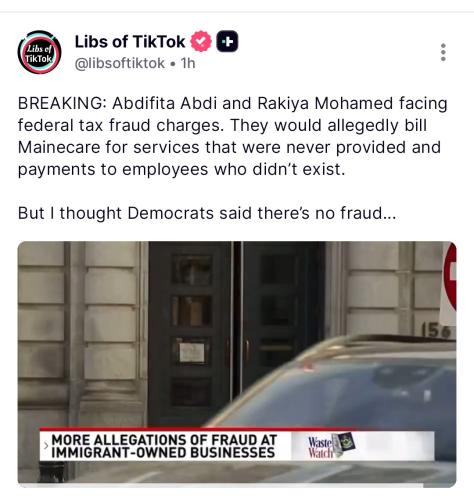This screenshot has height=500, width=474.
Task: Tap the Waste Watch logo in the video
Action: tap(331, 446)
